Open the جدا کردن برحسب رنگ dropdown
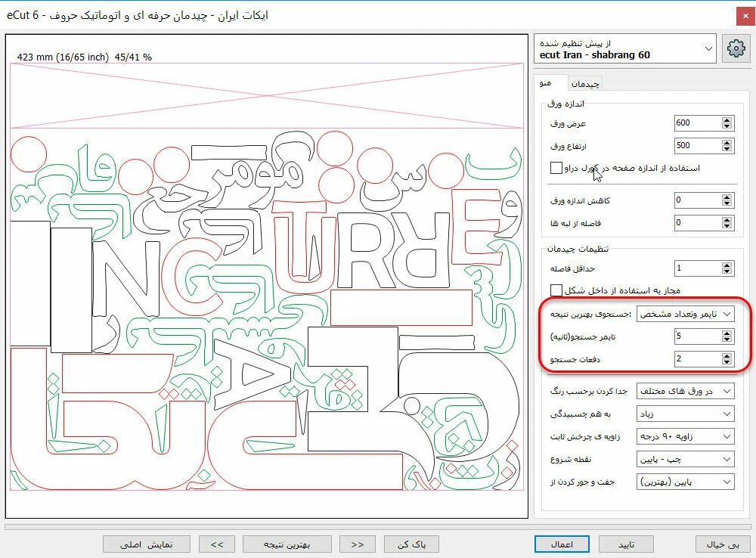Screen dimensions: 756x558 [x=685, y=391]
